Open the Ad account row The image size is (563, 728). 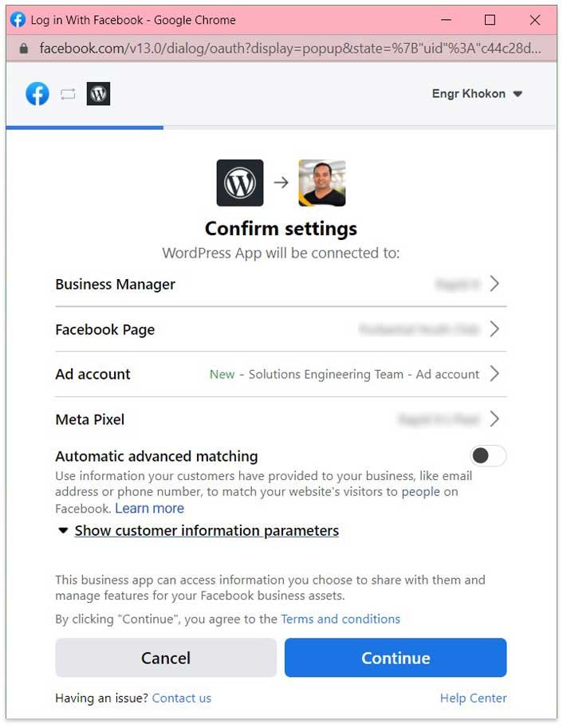pos(280,374)
